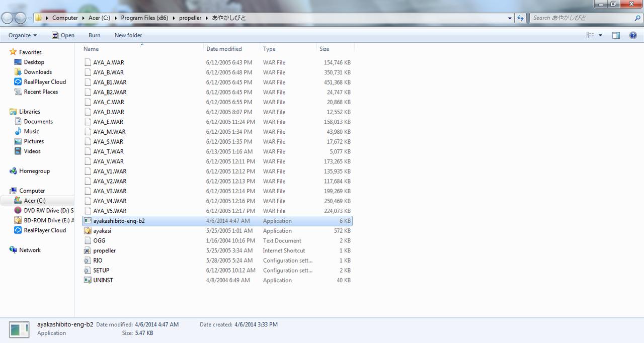Expand the address bar history dropdown
644x343 pixels.
pyautogui.click(x=510, y=18)
